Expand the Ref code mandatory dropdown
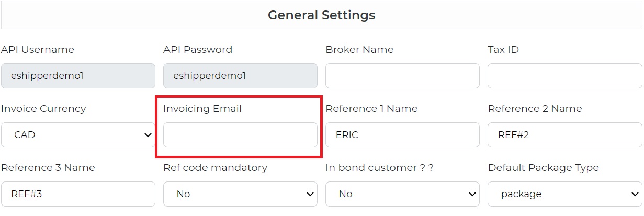The image size is (644, 216). 240,194
